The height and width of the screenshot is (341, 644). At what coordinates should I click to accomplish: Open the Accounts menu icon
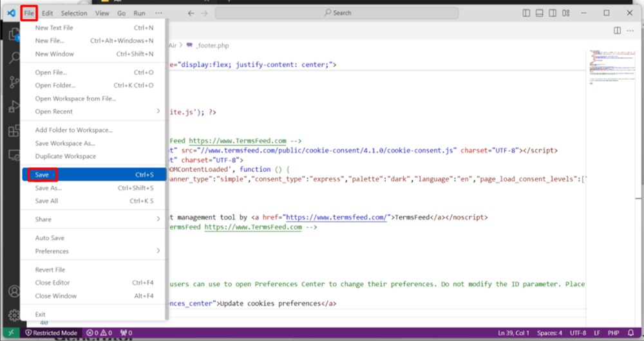tap(14, 291)
